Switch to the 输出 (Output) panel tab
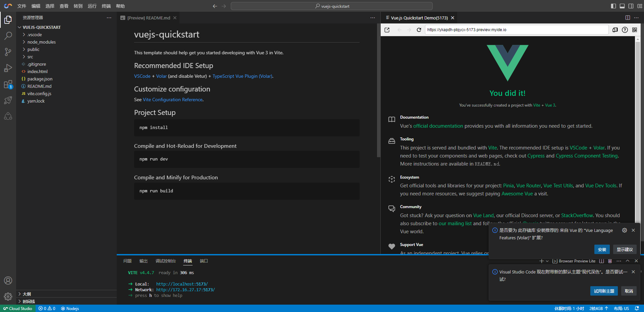 (x=144, y=261)
